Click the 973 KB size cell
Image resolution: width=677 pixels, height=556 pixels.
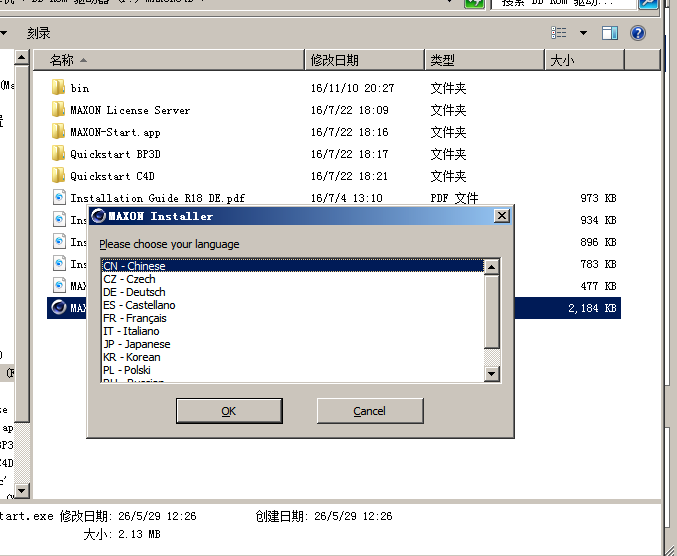(x=598, y=198)
